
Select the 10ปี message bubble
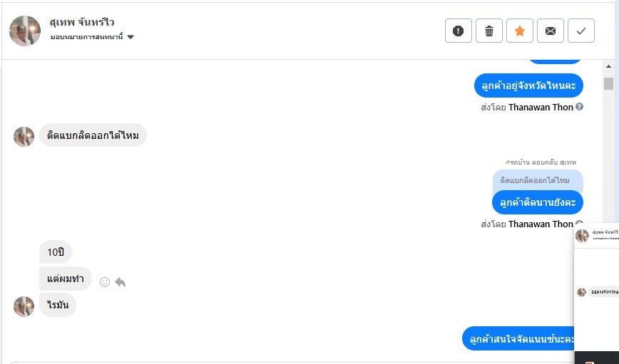[x=56, y=252]
